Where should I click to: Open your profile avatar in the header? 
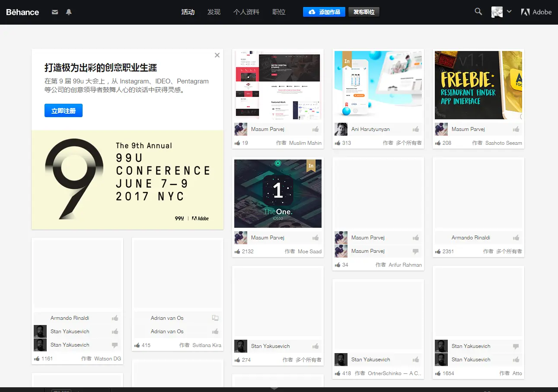(x=497, y=12)
